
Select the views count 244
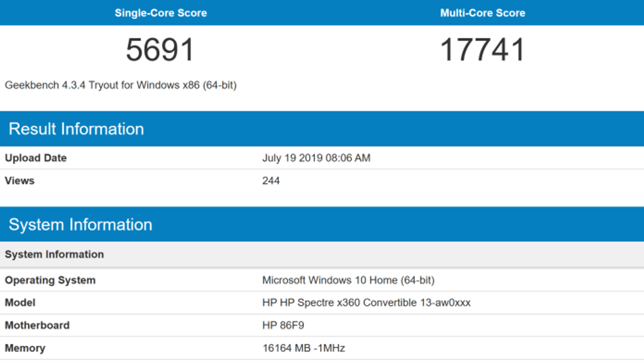(271, 181)
